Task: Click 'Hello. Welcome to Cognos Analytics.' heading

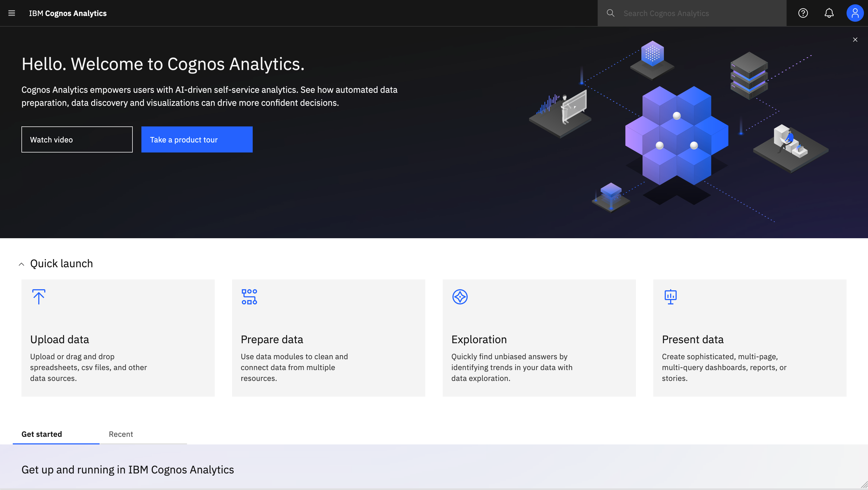Action: pyautogui.click(x=163, y=64)
